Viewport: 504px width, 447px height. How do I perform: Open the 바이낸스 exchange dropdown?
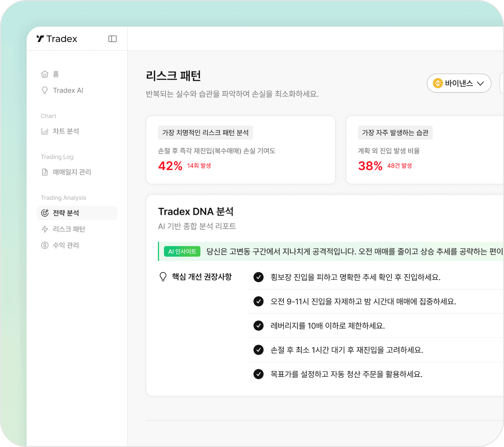point(459,83)
